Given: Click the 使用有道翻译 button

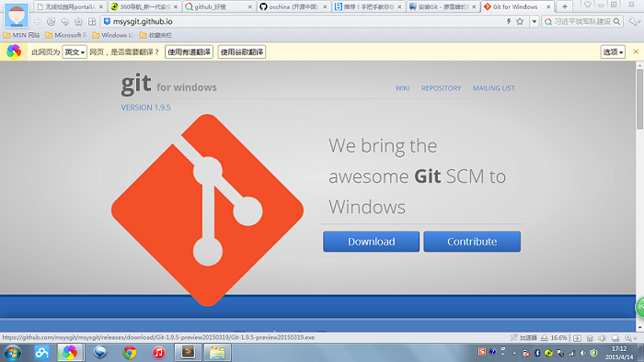Looking at the screenshot, I should point(189,52).
